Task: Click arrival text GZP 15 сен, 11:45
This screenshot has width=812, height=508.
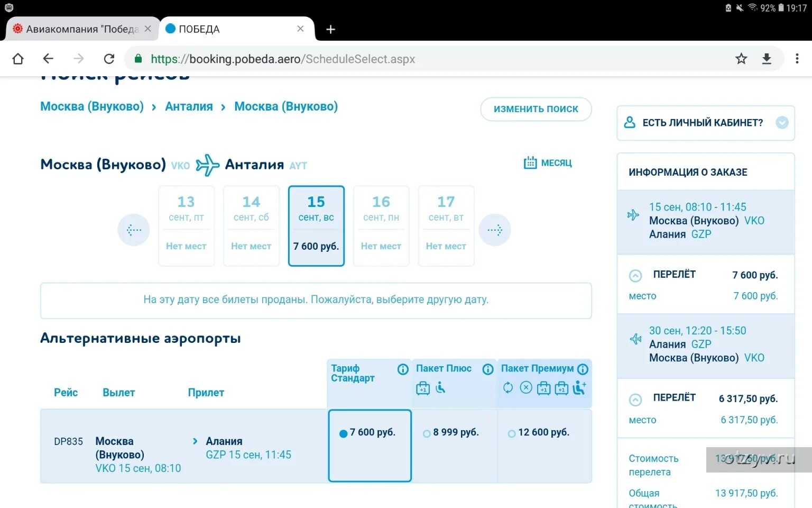Action: 248,455
